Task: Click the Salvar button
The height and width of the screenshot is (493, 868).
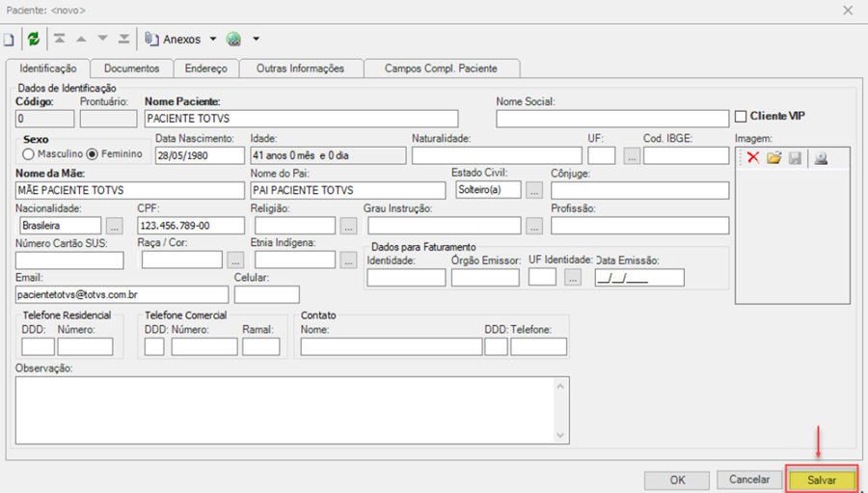Action: [x=822, y=479]
